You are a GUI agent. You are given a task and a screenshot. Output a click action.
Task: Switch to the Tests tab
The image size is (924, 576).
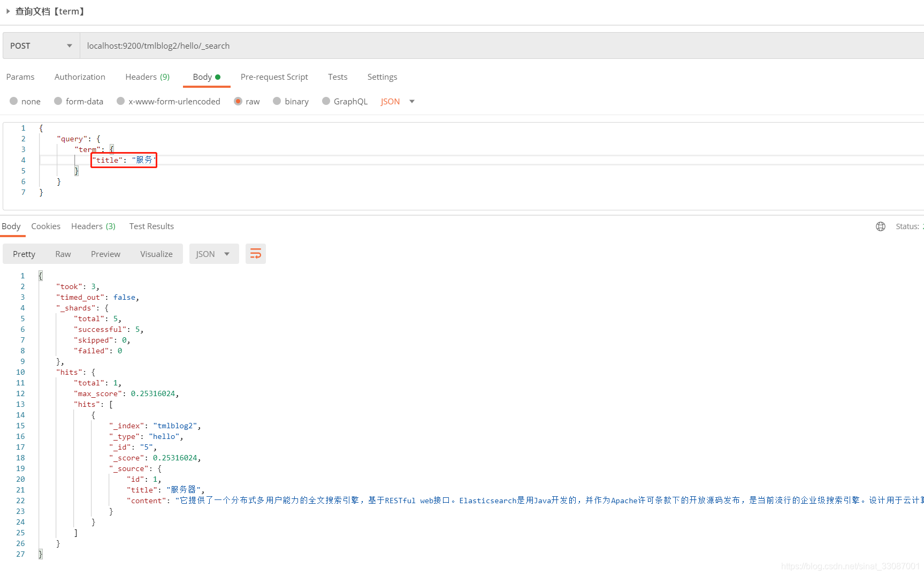[x=338, y=77]
